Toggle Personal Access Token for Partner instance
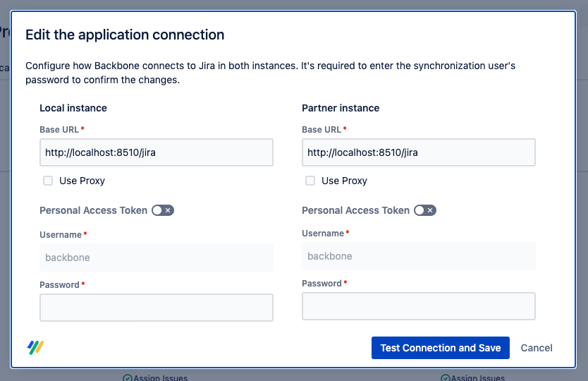 point(425,210)
